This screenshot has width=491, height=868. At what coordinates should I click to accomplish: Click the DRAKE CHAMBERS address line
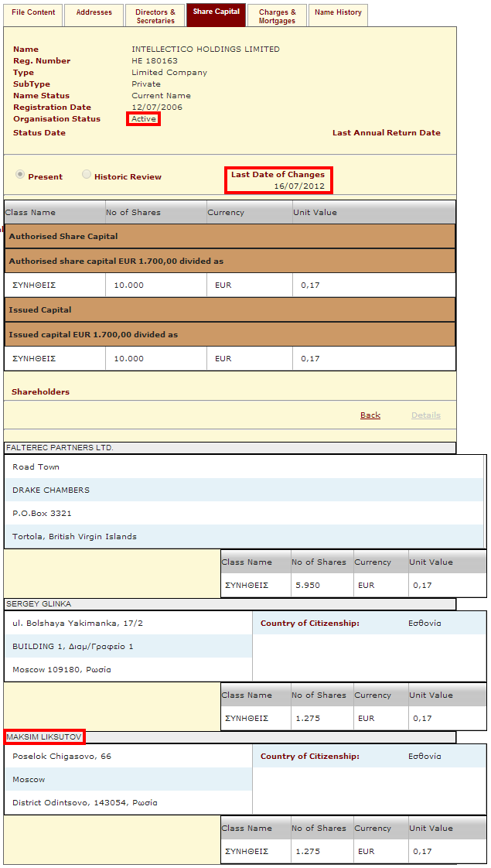tap(51, 490)
